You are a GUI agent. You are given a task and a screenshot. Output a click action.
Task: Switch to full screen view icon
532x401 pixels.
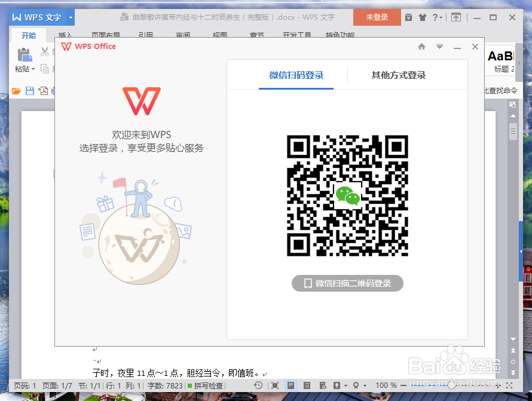point(275,385)
